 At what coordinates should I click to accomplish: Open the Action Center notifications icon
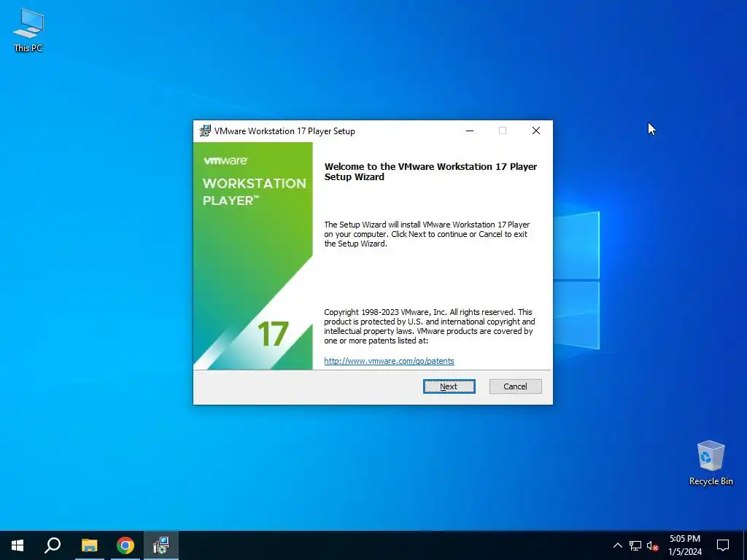tap(723, 545)
